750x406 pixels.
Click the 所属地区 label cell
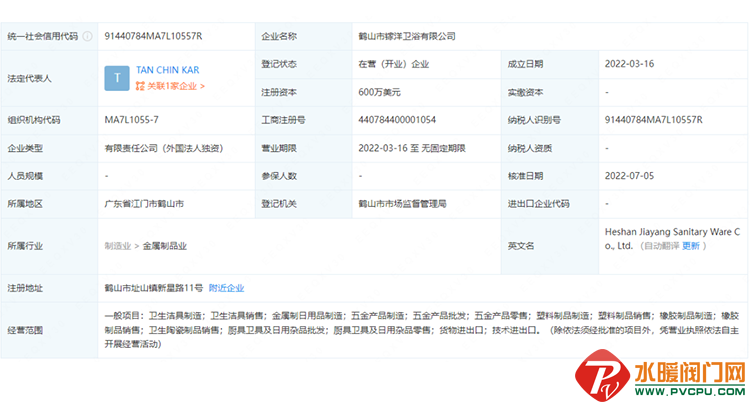coord(49,204)
